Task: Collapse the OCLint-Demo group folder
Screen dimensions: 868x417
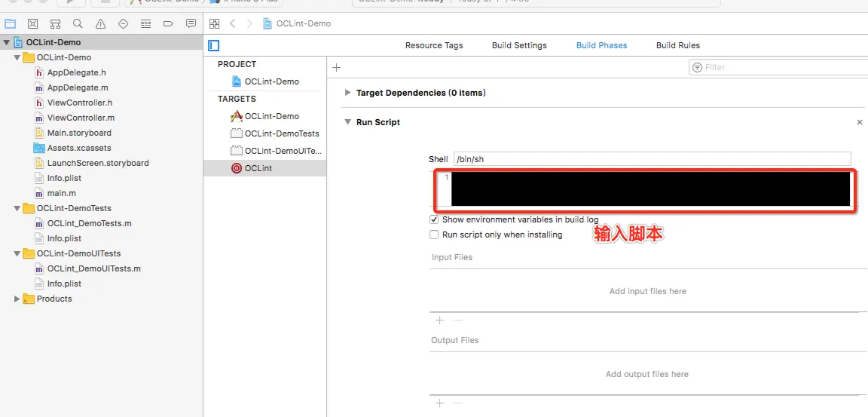Action: click(x=17, y=57)
